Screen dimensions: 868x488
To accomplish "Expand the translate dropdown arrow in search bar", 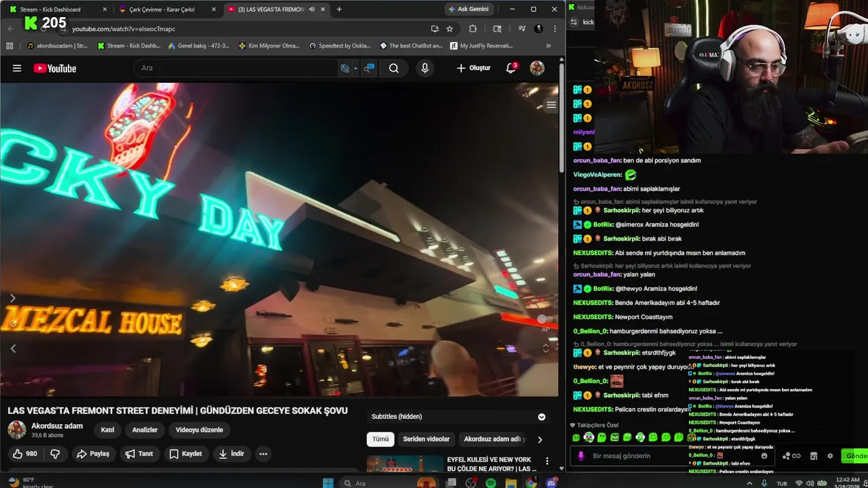I will coord(355,68).
